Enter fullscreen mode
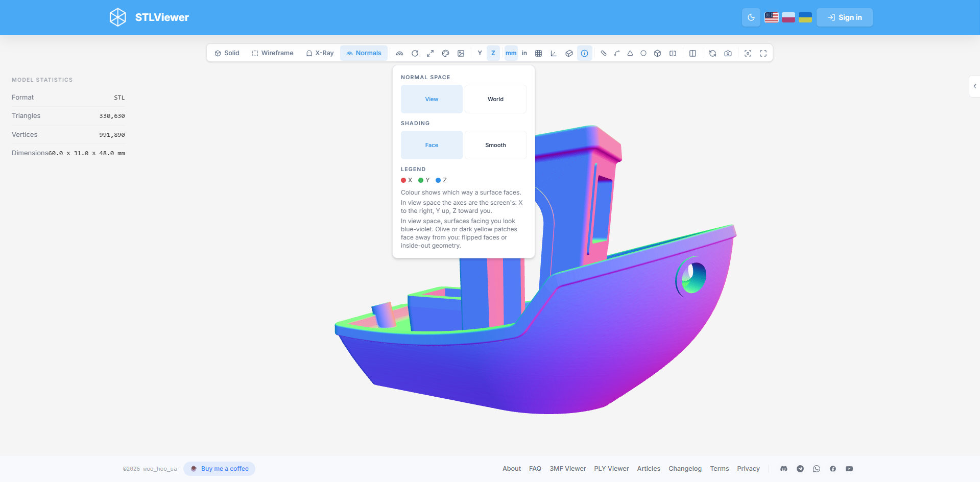This screenshot has height=482, width=980. coord(763,53)
